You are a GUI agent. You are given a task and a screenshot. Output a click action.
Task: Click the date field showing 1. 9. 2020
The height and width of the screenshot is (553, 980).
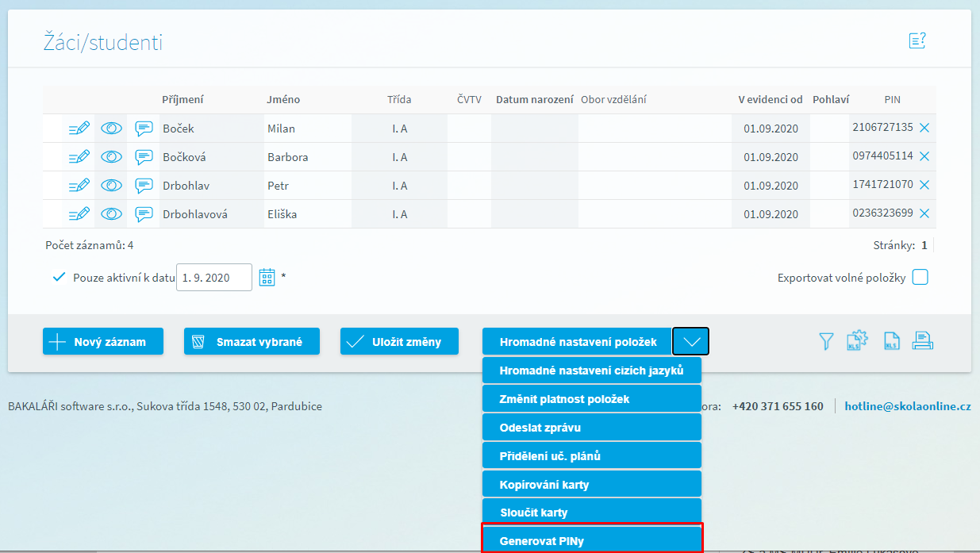(x=213, y=278)
